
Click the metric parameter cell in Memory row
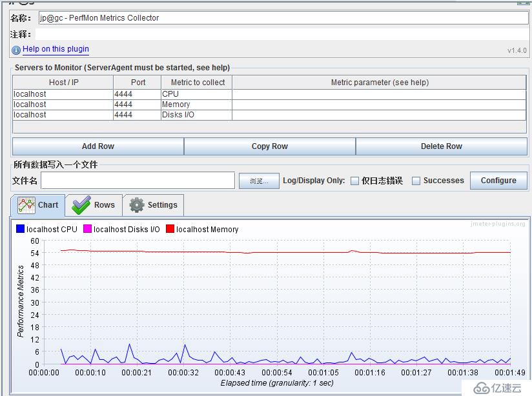380,104
